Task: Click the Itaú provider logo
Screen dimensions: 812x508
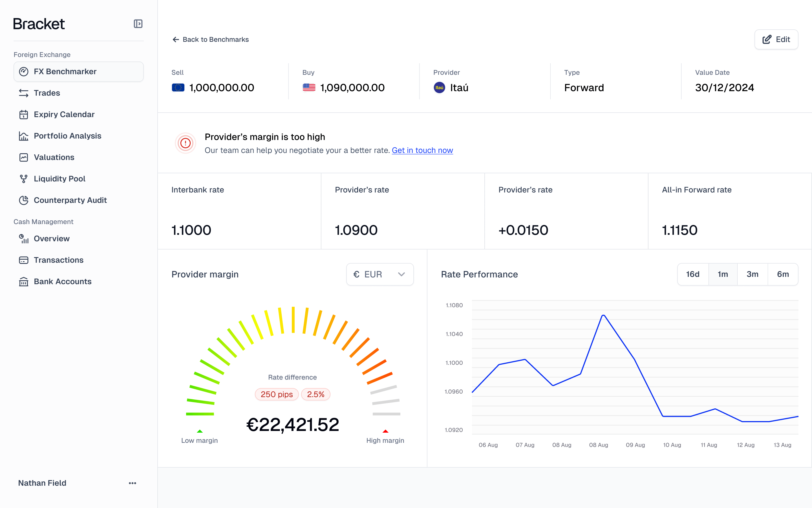Action: (439, 88)
